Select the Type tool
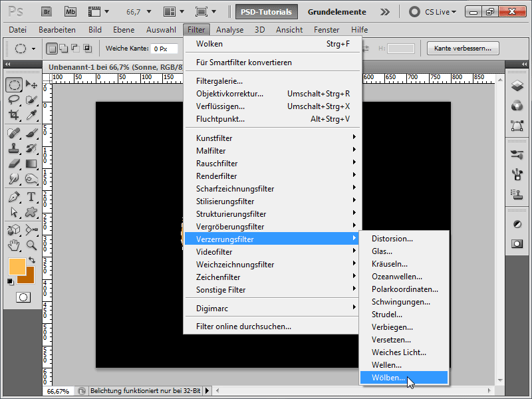The width and height of the screenshot is (532, 399). [x=31, y=197]
